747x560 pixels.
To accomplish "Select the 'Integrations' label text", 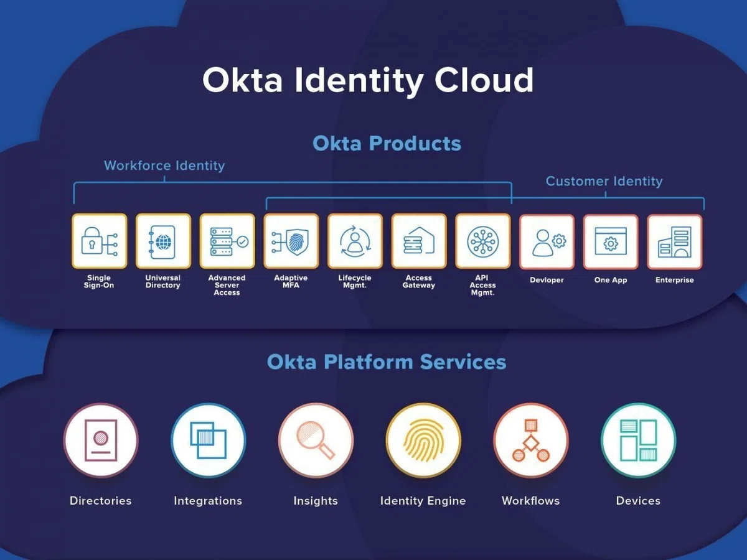I will [208, 501].
